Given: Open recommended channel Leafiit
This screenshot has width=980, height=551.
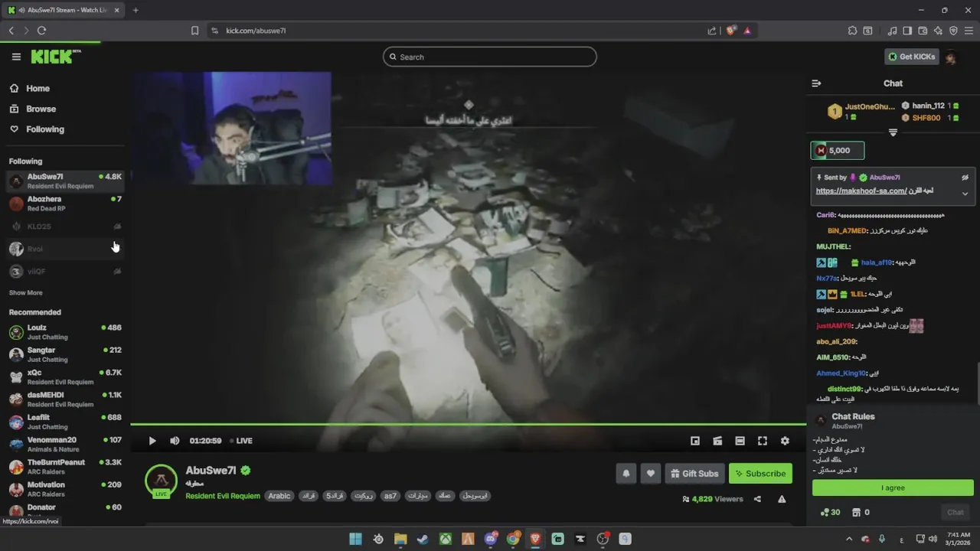Looking at the screenshot, I should [x=65, y=422].
